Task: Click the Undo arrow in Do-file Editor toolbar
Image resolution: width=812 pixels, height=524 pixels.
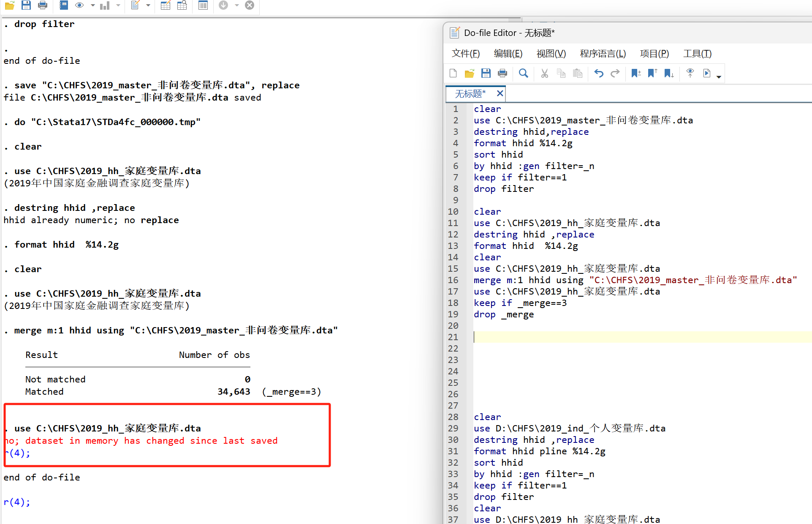Action: [x=598, y=74]
